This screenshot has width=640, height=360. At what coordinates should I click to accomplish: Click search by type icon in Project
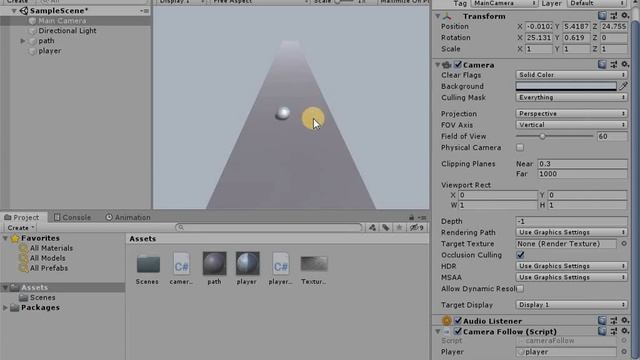click(x=372, y=228)
